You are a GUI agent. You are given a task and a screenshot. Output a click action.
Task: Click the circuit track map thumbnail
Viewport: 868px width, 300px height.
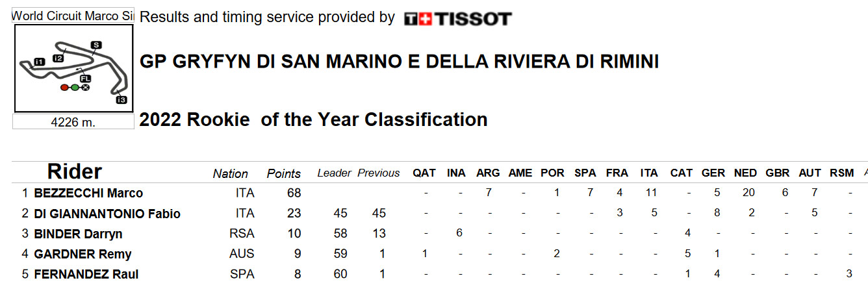click(x=73, y=69)
